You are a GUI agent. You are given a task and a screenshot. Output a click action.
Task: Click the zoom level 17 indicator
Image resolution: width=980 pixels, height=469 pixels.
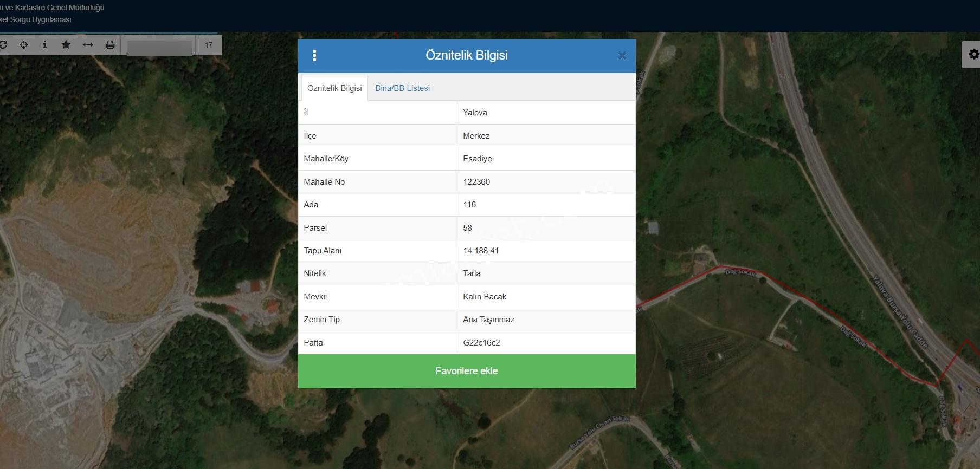(x=209, y=45)
